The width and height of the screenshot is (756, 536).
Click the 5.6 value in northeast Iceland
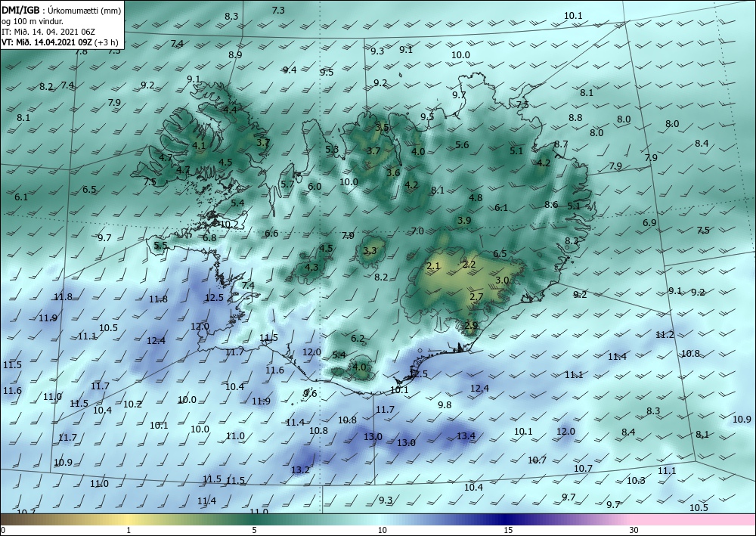(x=462, y=144)
